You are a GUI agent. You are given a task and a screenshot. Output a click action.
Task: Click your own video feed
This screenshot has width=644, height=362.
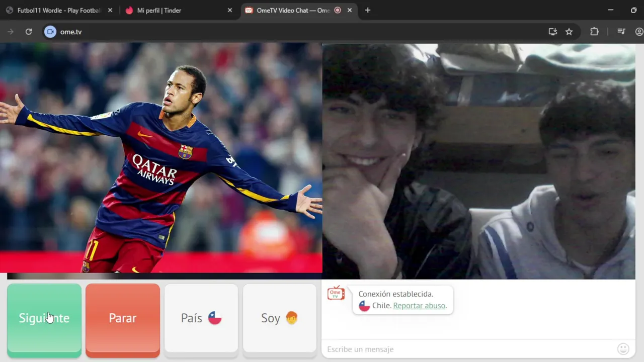pyautogui.click(x=161, y=158)
